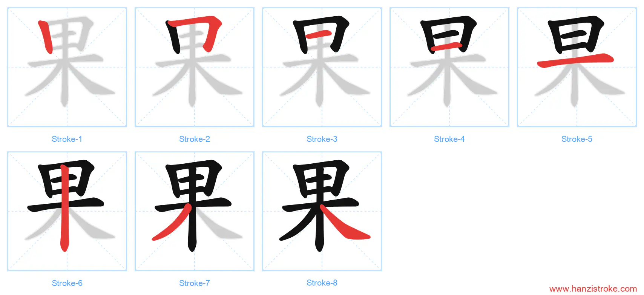Open the Stroke-3 character image
The height and width of the screenshot is (295, 644).
coord(322,67)
